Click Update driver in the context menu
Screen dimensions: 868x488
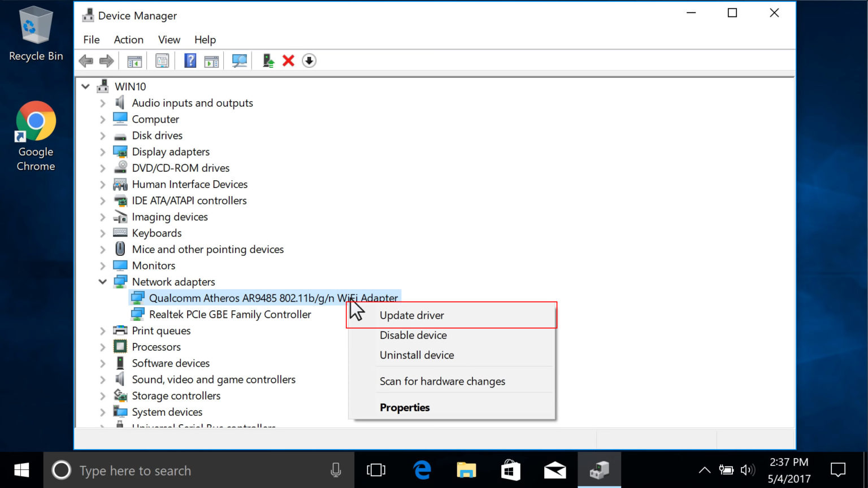411,315
